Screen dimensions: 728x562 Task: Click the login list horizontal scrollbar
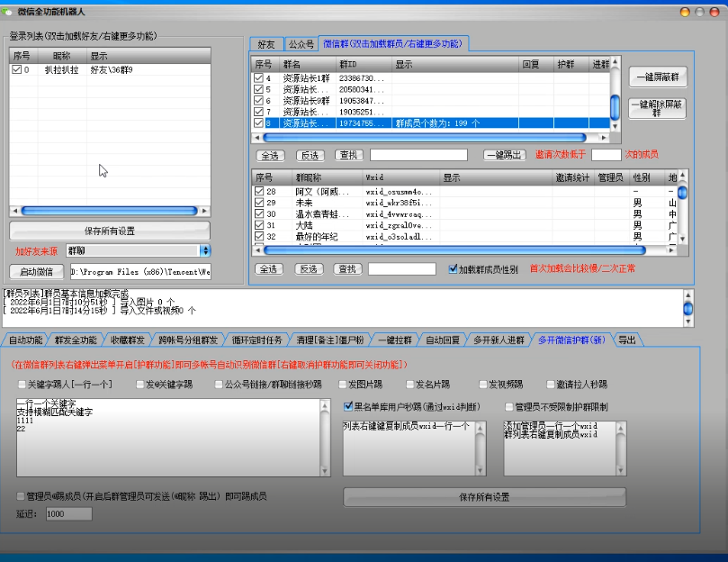[108, 211]
